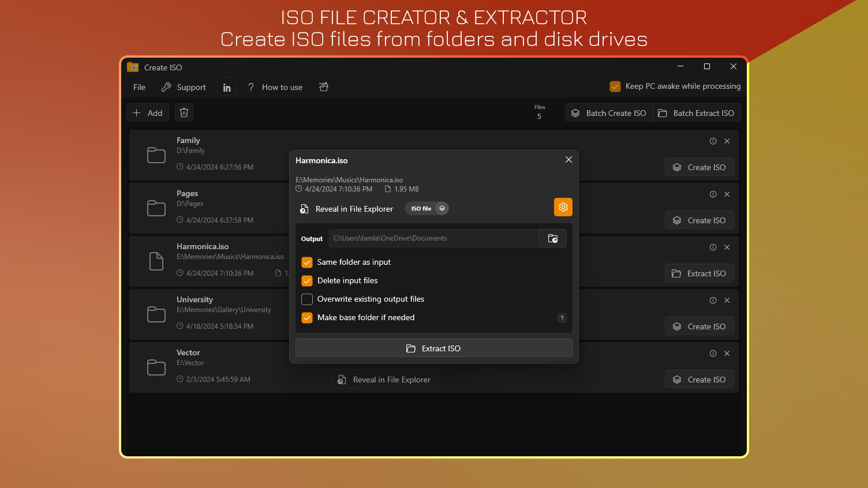The width and height of the screenshot is (868, 488).
Task: Click the trash icon to clear the list
Action: (x=184, y=113)
